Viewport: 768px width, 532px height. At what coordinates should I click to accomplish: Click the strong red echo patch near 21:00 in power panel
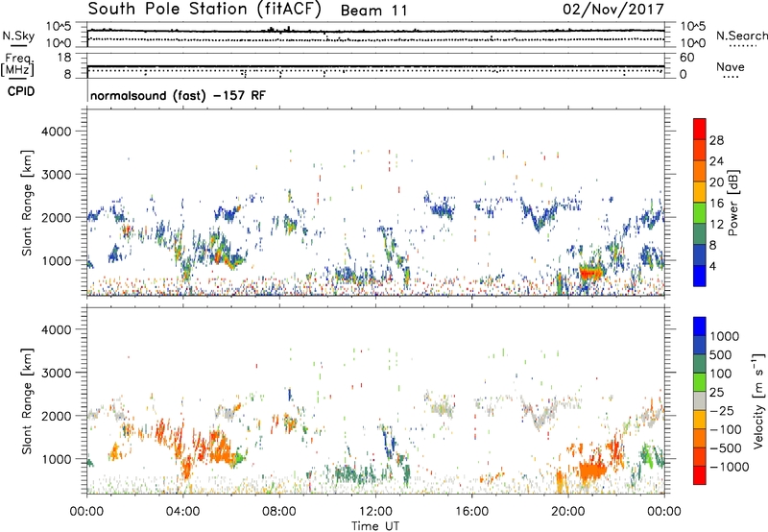click(590, 272)
